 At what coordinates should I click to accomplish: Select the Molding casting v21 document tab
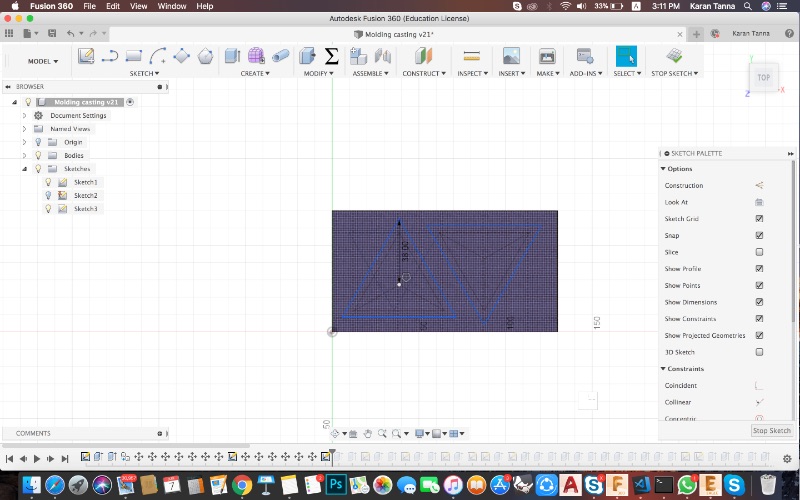click(x=393, y=34)
